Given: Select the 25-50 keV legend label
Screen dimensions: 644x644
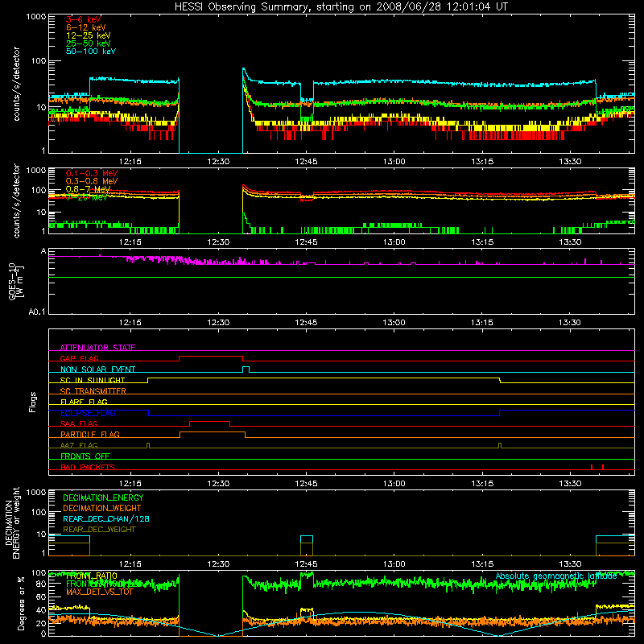Looking at the screenshot, I should tap(89, 43).
